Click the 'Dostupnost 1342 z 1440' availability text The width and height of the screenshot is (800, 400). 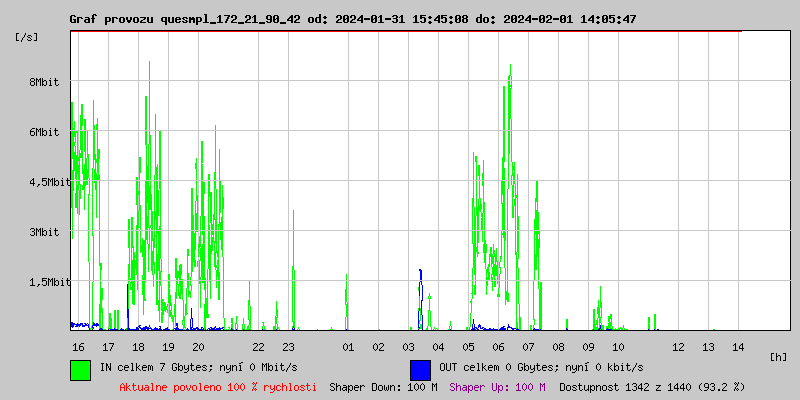(x=652, y=386)
